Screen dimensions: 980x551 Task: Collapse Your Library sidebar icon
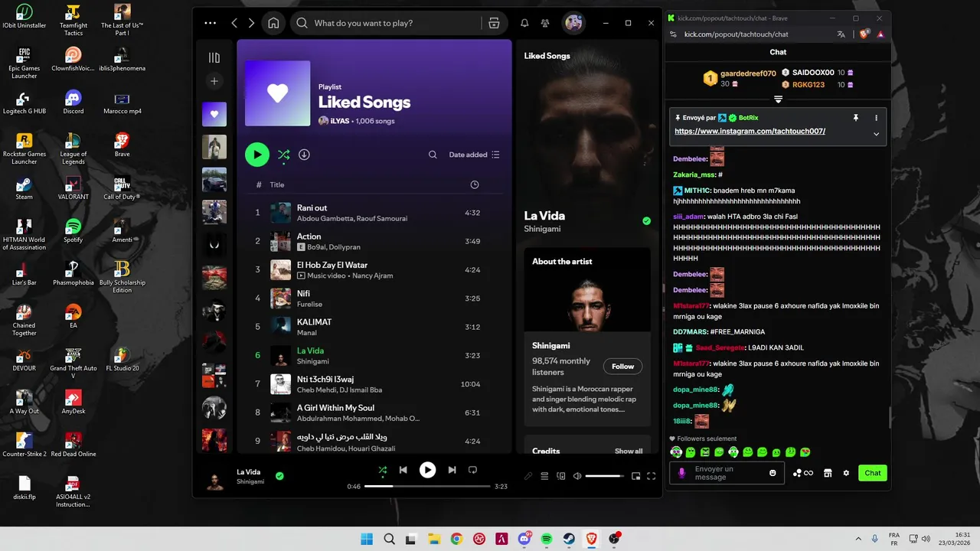point(214,57)
